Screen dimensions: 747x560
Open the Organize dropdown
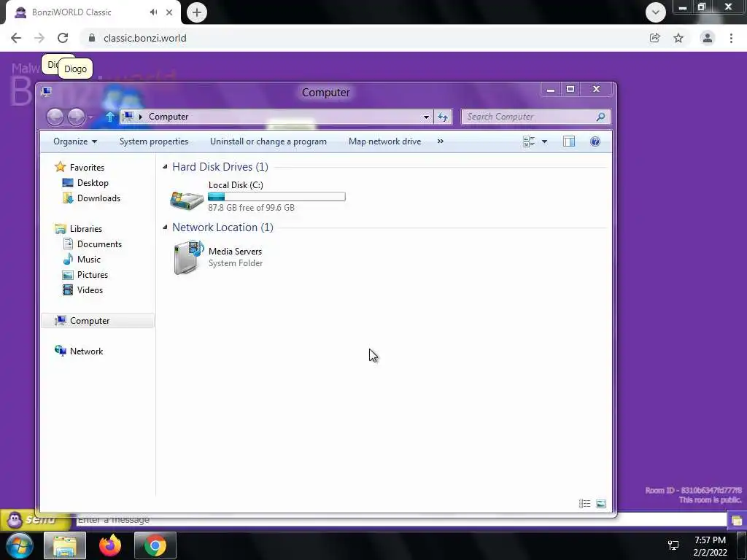click(75, 141)
